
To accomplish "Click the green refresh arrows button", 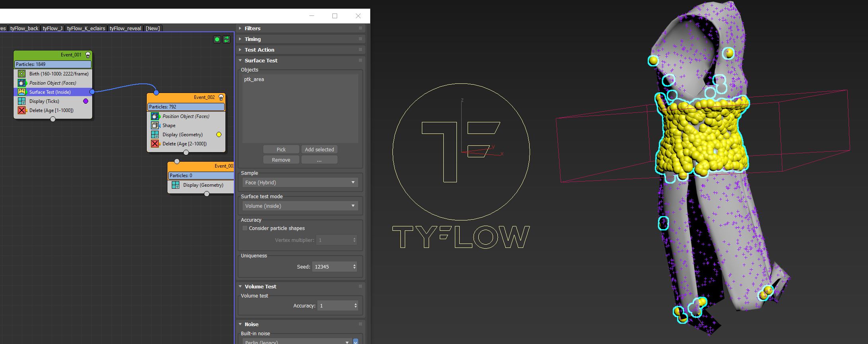I will (226, 39).
